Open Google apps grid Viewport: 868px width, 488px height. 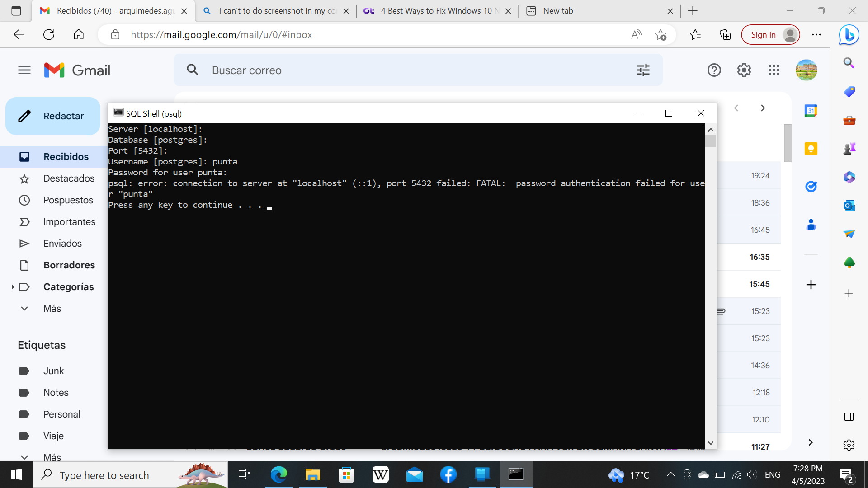point(774,70)
